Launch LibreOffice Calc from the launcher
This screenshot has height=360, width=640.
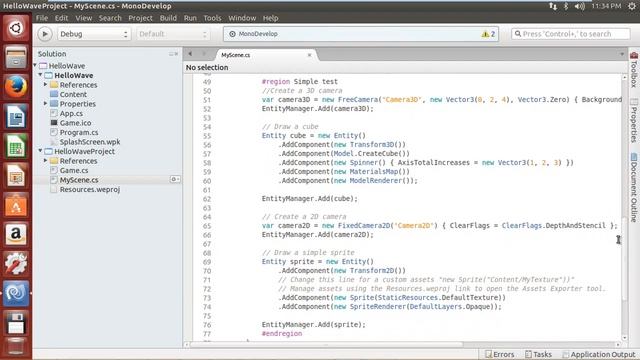point(16,146)
